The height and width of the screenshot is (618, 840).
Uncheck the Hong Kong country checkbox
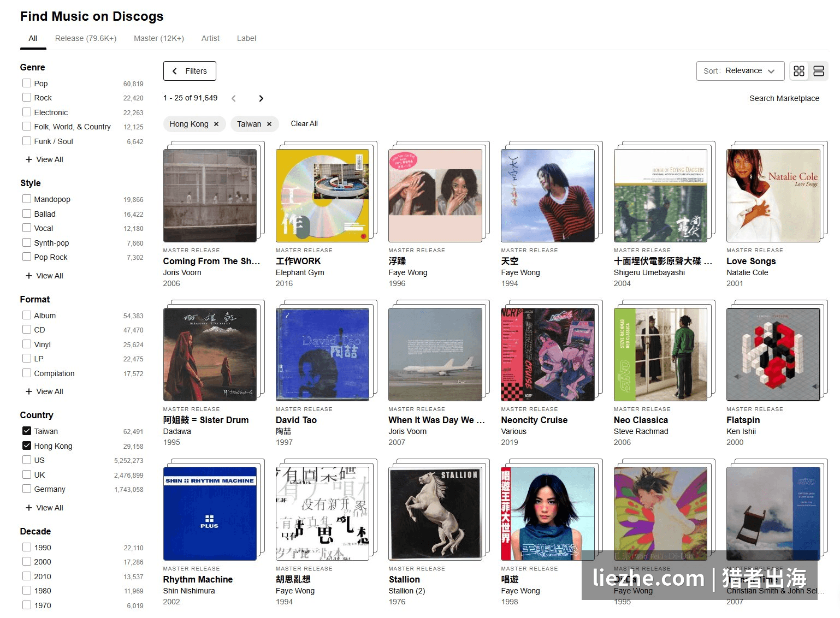pyautogui.click(x=27, y=445)
